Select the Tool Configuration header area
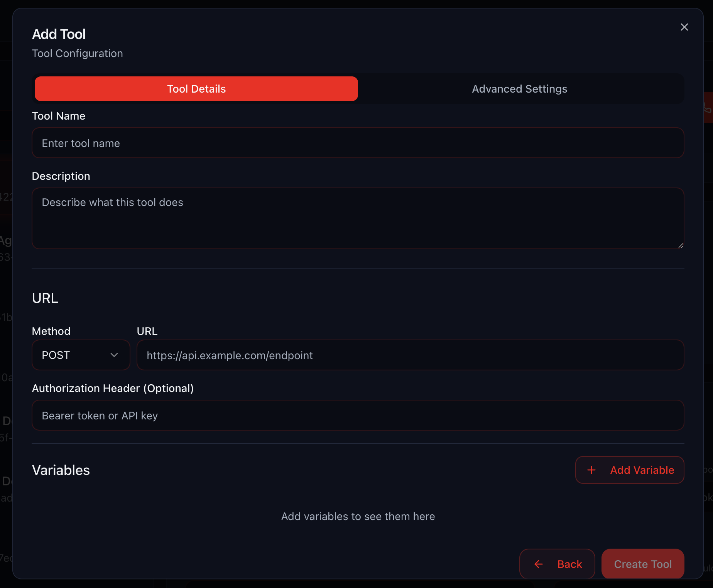 coord(77,53)
